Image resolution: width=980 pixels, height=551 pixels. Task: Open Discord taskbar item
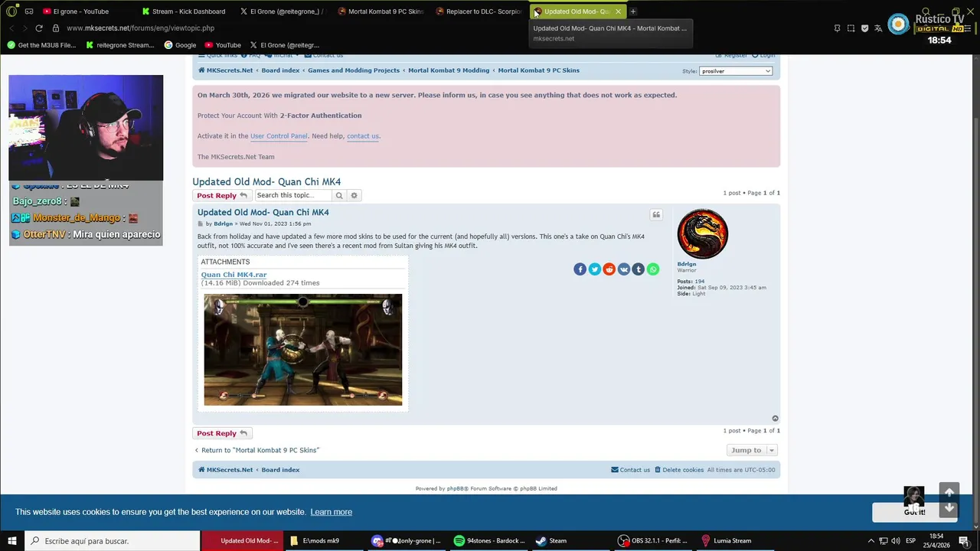click(406, 540)
